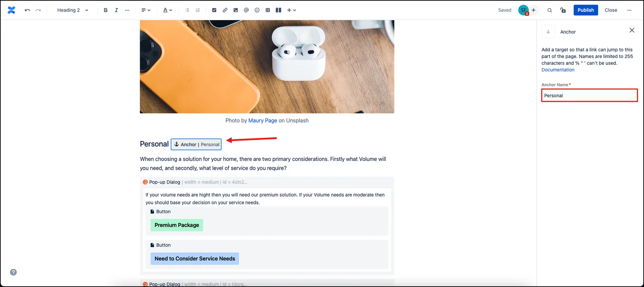This screenshot has width=644, height=287.
Task: Select the Anchor | Personal macro
Action: [196, 144]
